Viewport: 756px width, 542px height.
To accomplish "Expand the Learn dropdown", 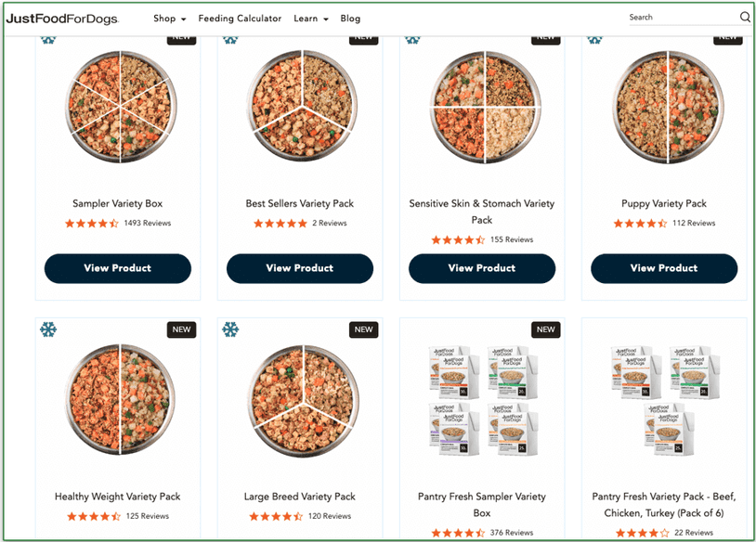I will 310,18.
